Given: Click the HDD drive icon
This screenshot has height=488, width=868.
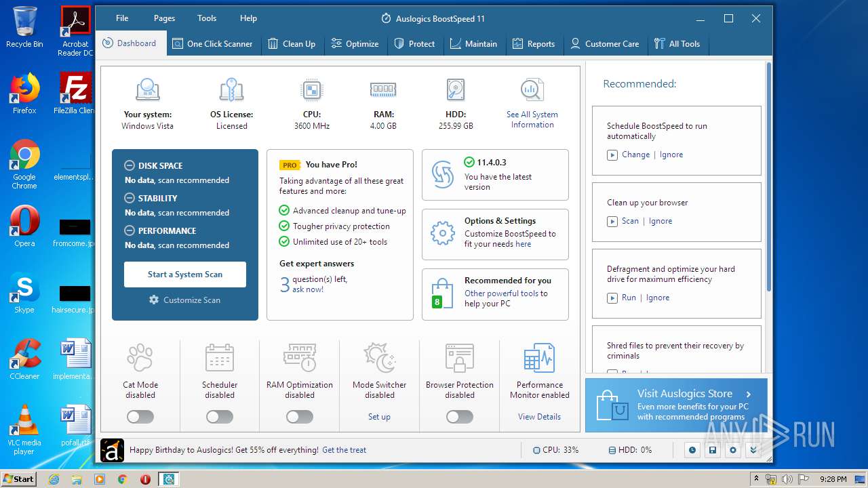Looking at the screenshot, I should [x=456, y=90].
